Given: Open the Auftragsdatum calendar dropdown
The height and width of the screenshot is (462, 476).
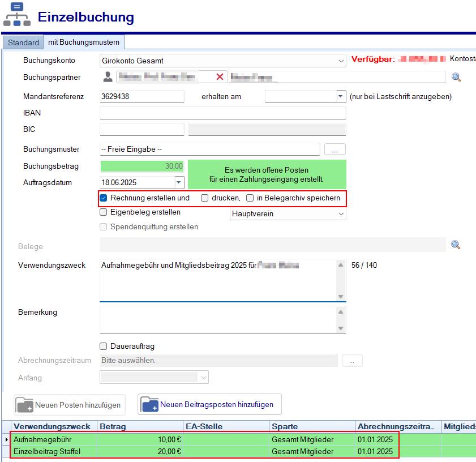Looking at the screenshot, I should (179, 182).
